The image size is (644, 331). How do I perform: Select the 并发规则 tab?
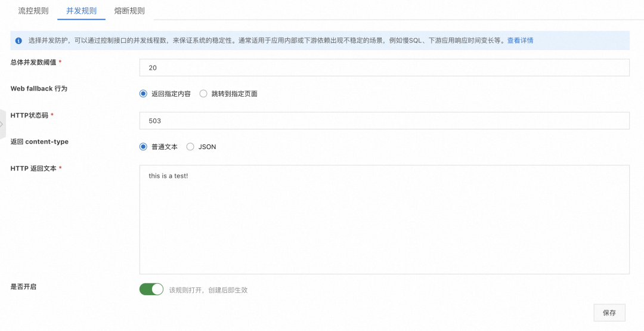[x=81, y=11]
